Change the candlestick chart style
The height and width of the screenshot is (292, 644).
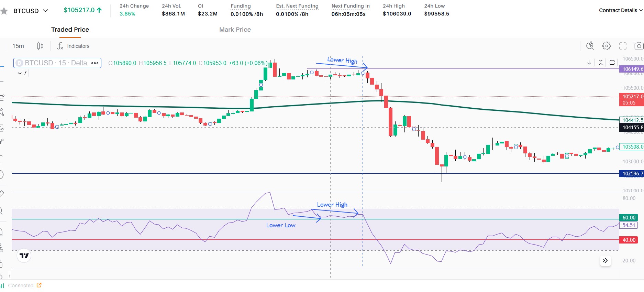(40, 46)
